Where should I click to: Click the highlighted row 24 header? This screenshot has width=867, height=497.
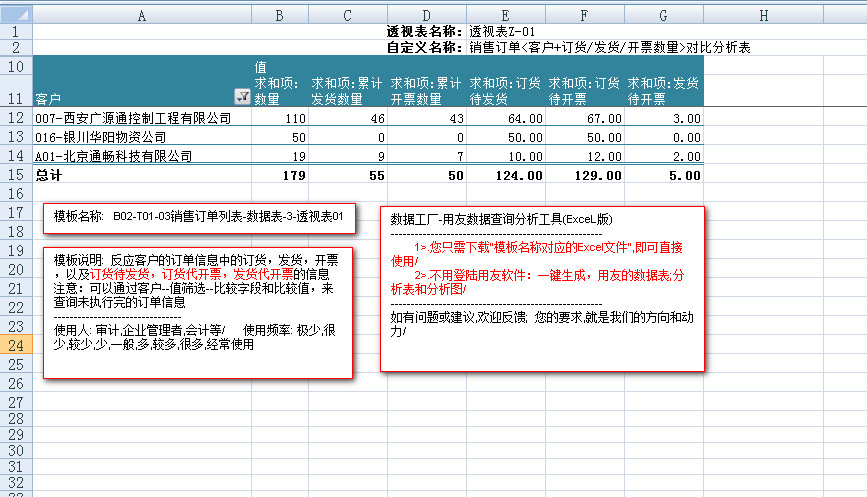[16, 344]
